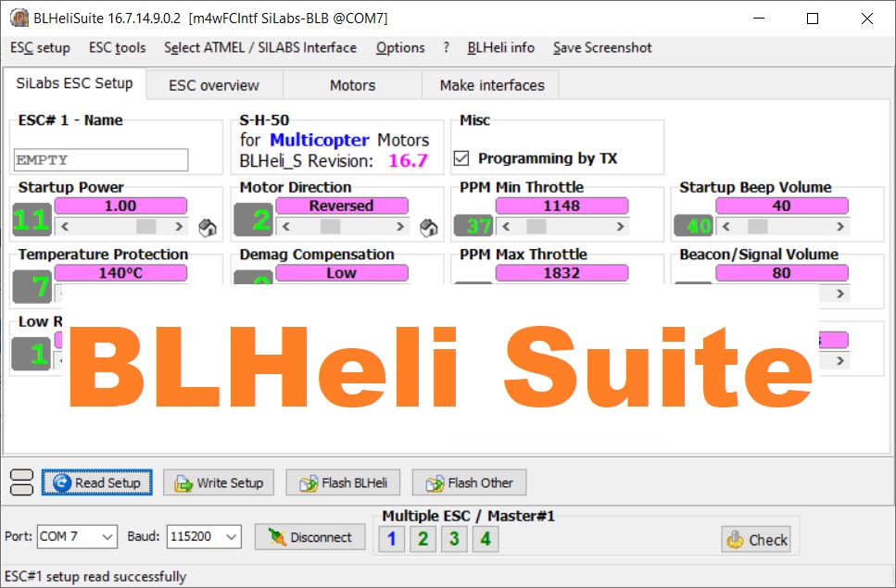Select ESC number 2 in Multiple ESC group
The width and height of the screenshot is (896, 588).
point(423,539)
